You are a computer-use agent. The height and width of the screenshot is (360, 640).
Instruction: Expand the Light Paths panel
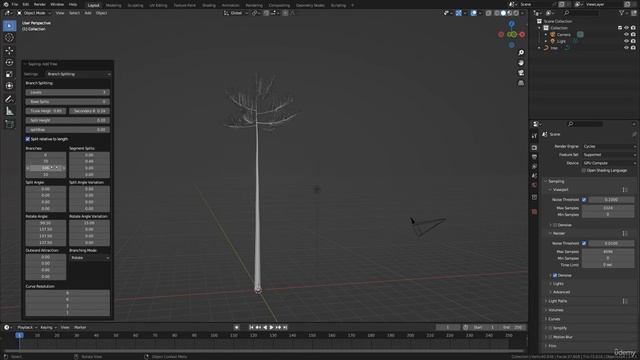(558, 301)
